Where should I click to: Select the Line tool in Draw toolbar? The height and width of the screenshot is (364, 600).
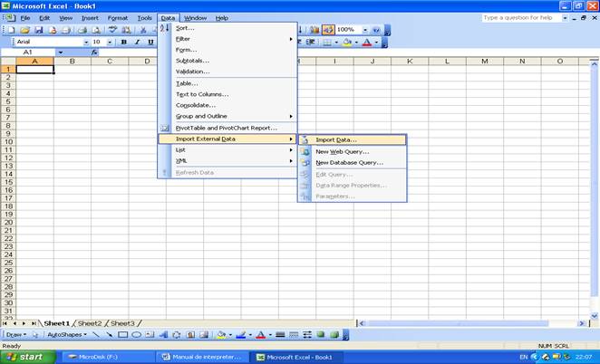click(96, 334)
